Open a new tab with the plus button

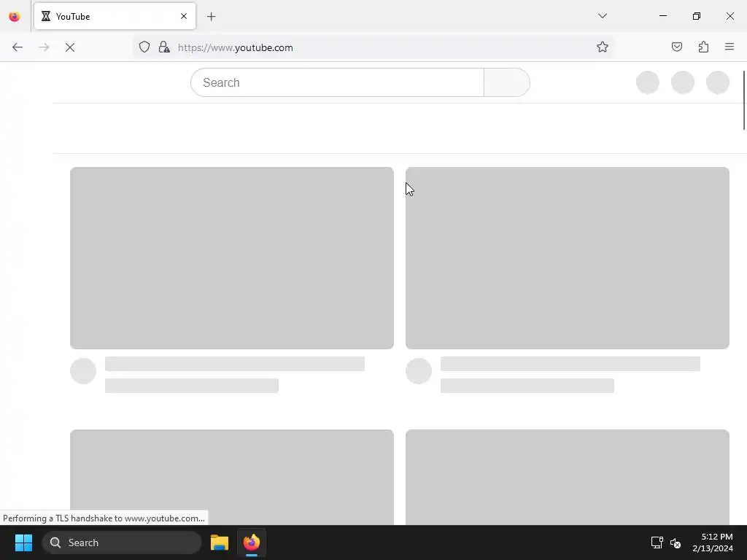(x=212, y=17)
